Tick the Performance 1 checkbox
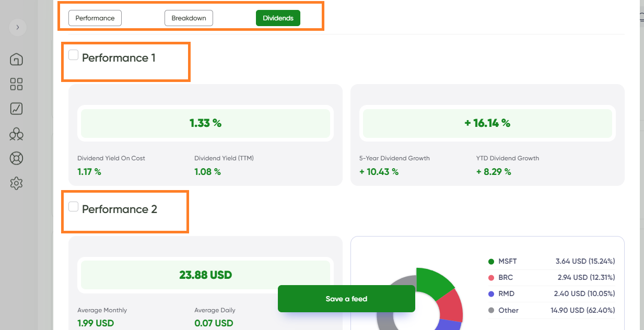This screenshot has height=330, width=644. tap(74, 55)
